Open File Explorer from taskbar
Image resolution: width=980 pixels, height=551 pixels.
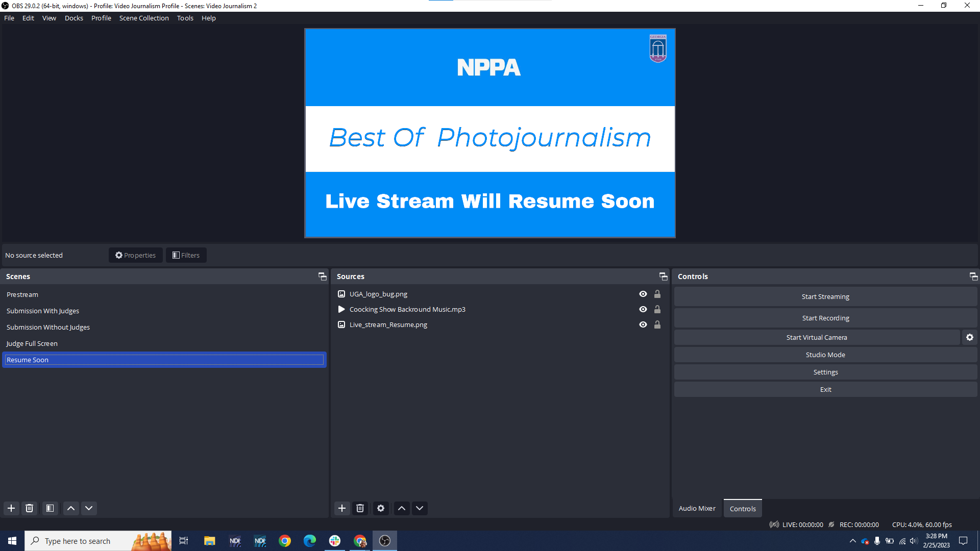[x=210, y=541]
